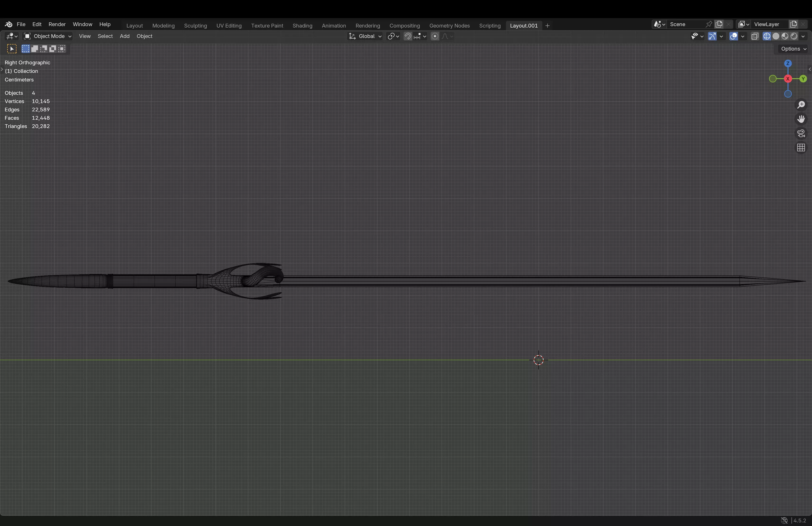Select the Layout.001 workspace tab
This screenshot has width=812, height=526.
tap(524, 26)
